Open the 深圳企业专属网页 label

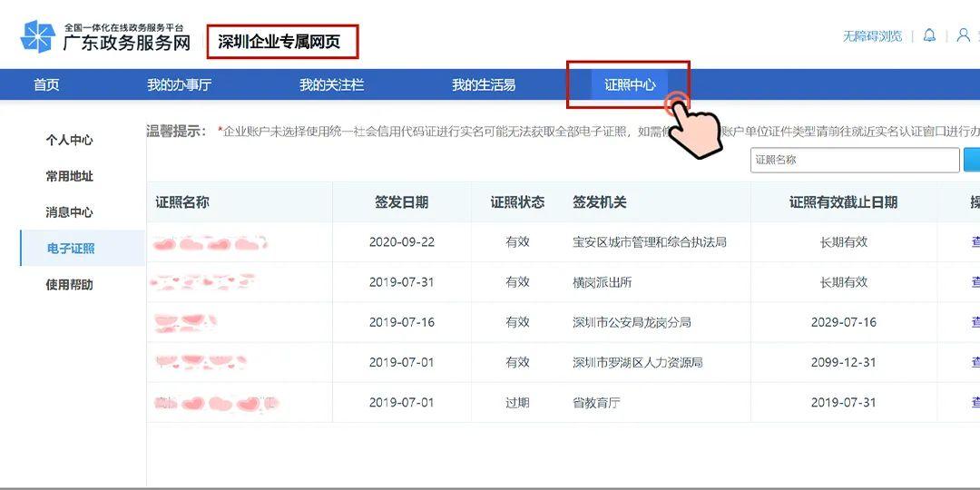279,42
